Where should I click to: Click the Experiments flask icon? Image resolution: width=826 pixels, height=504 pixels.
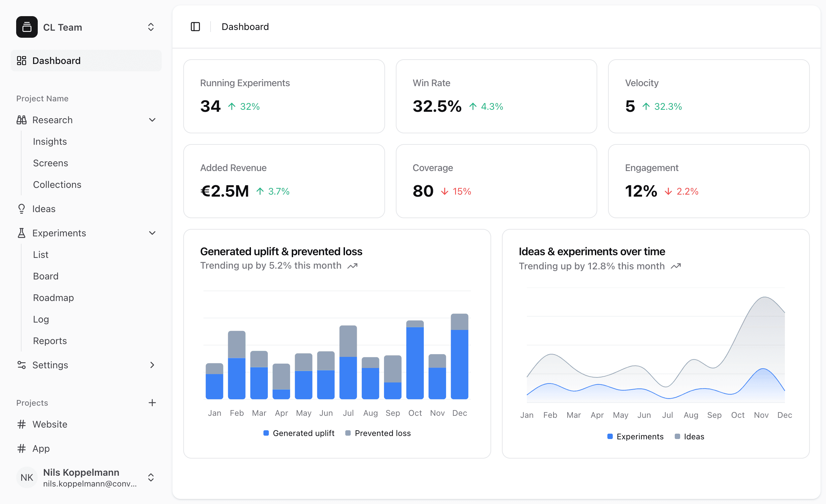click(x=22, y=233)
